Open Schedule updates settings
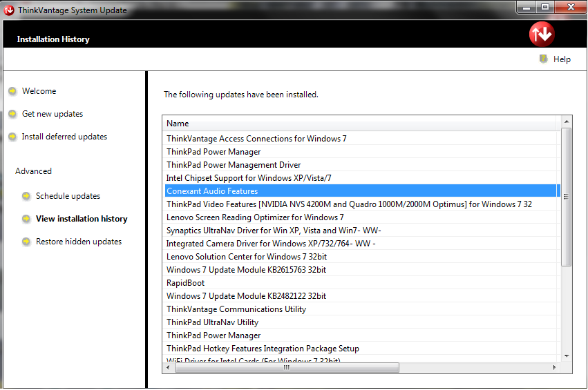Screen dimensions: 588x390 point(68,196)
